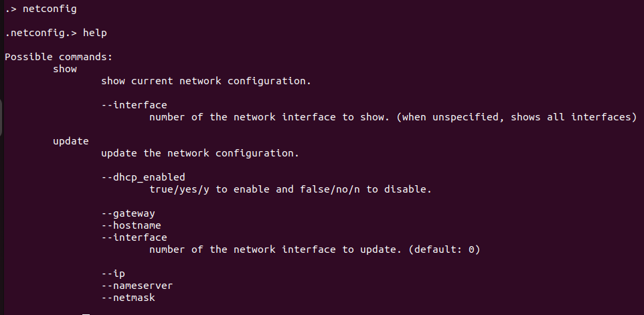The width and height of the screenshot is (644, 315).
Task: Click 'update the network configuration.' description
Action: point(200,153)
